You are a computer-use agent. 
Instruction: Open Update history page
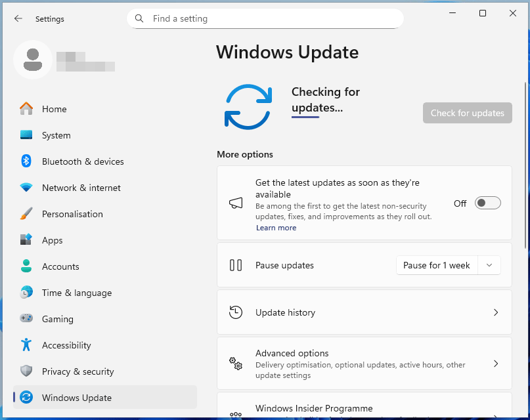364,312
